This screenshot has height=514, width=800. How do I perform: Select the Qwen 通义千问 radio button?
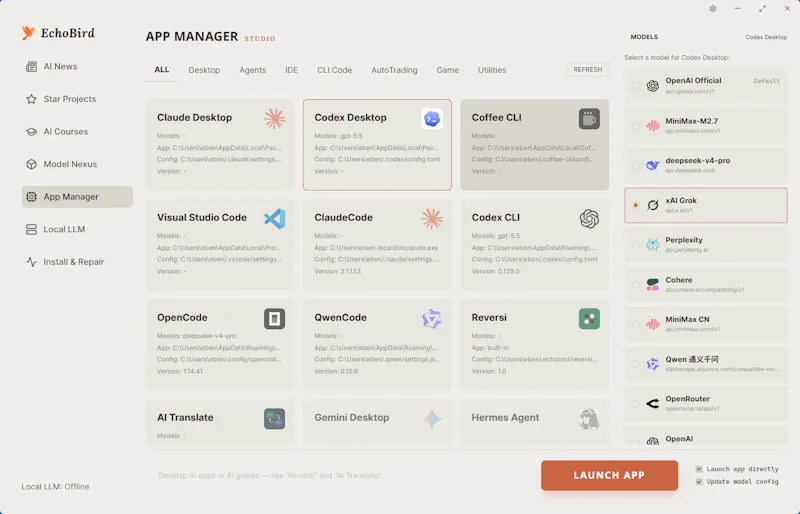tap(635, 364)
